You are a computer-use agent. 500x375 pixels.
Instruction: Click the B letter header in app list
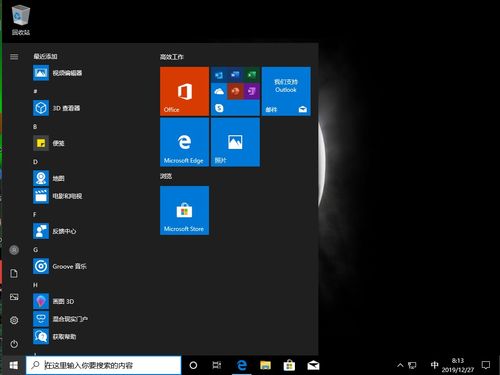point(35,127)
